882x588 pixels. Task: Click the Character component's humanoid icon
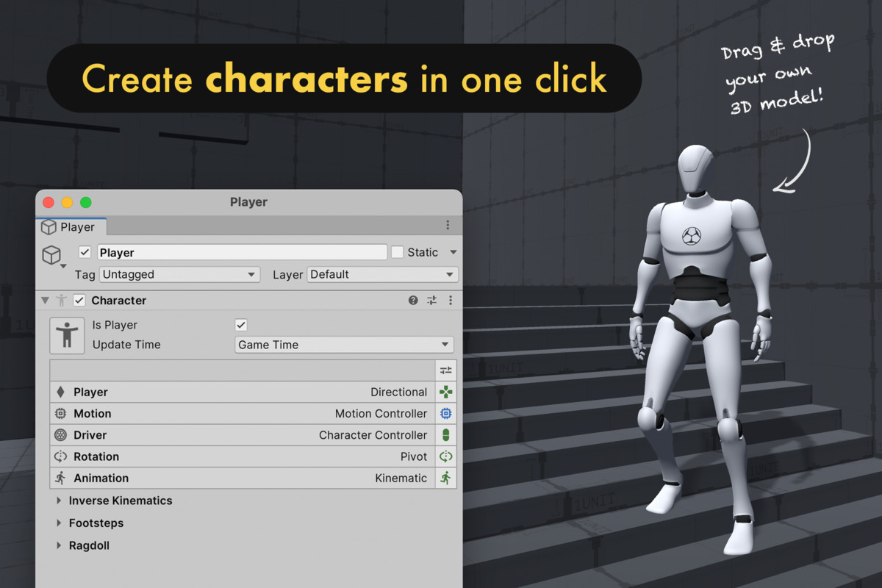point(67,334)
